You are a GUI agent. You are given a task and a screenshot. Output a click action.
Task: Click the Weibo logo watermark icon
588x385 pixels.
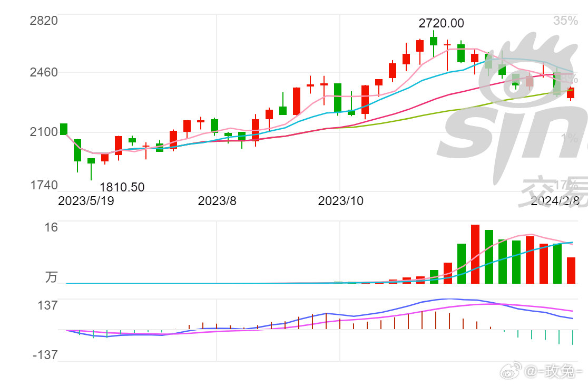click(510, 371)
